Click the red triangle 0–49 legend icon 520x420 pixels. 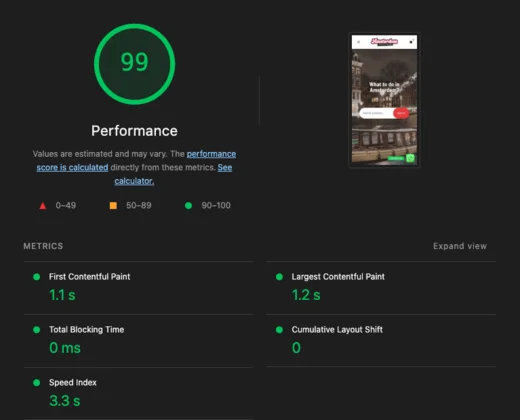click(x=43, y=206)
